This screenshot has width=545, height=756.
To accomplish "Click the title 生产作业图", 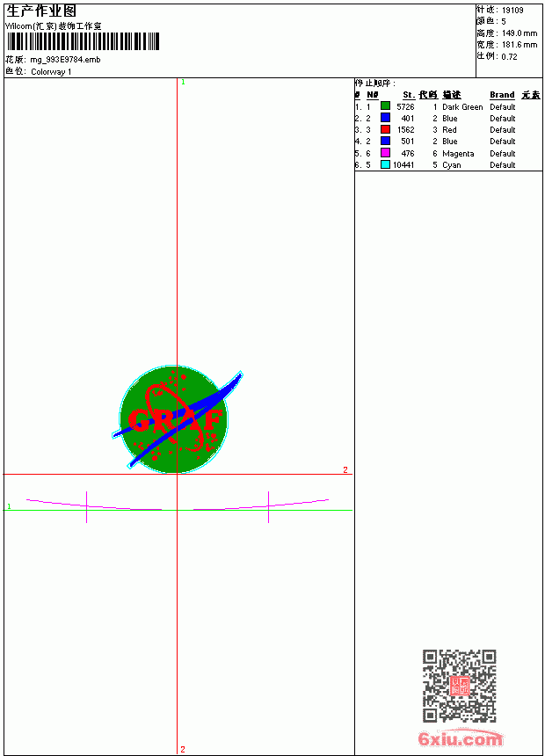I will coord(41,11).
